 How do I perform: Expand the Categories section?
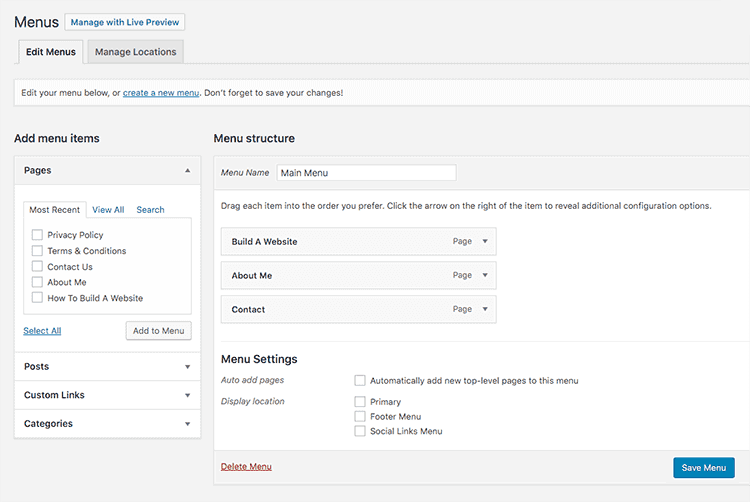(187, 424)
